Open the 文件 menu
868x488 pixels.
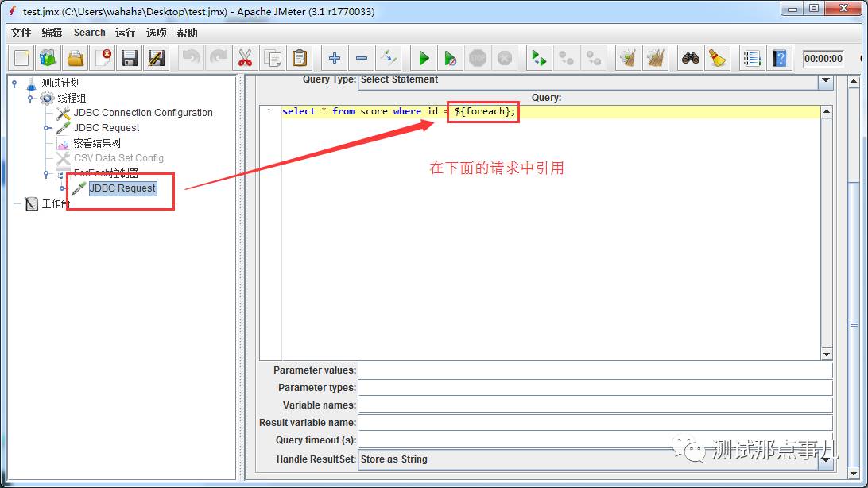point(21,33)
